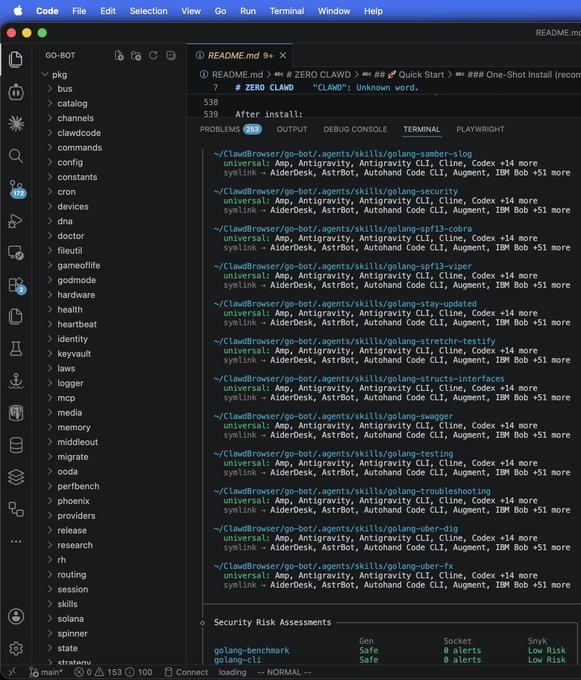The width and height of the screenshot is (581, 680).
Task: Open the Testing flask view
Action: (16, 348)
